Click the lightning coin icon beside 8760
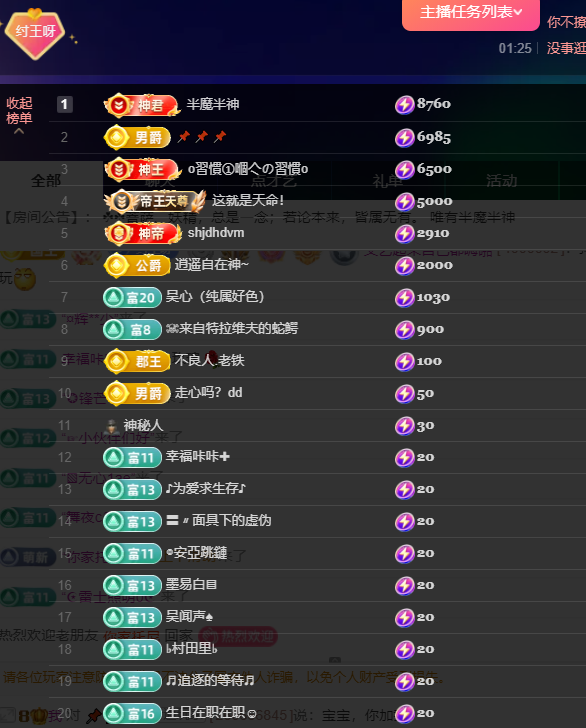 (404, 105)
